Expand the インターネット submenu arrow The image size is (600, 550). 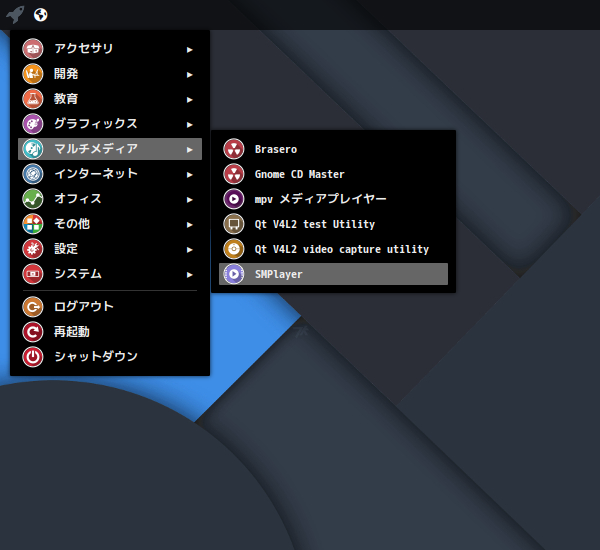pyautogui.click(x=189, y=175)
